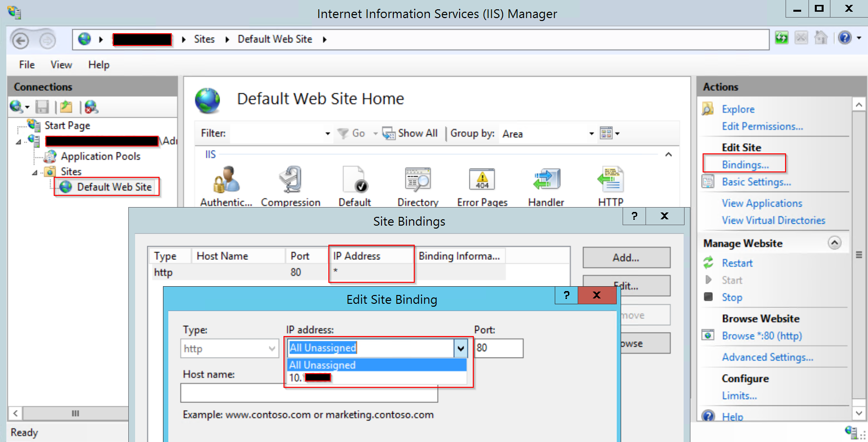Screen dimensions: 868x442
Task: Click the Back navigation arrow
Action: point(20,40)
